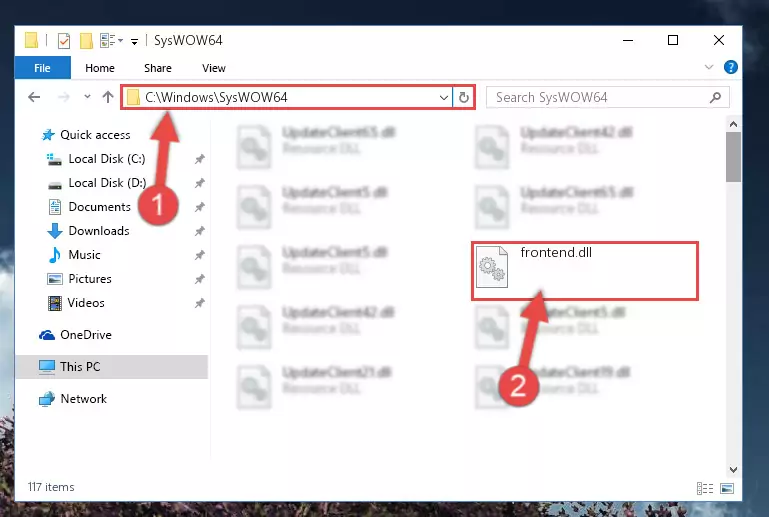Viewport: 769px width, 517px height.
Task: Click the search magnifier icon
Action: [x=715, y=98]
